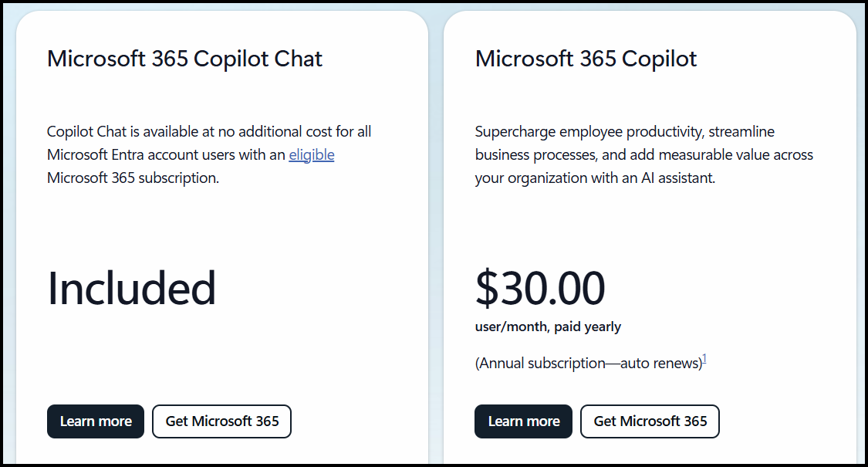This screenshot has width=868, height=467.
Task: Click the $30.00 price figure
Action: pyautogui.click(x=540, y=288)
